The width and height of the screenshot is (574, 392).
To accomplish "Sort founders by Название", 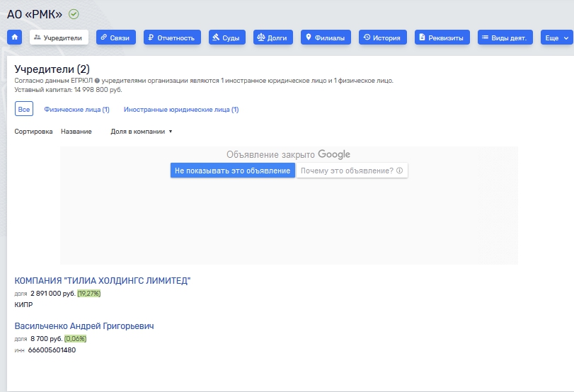I will 76,132.
